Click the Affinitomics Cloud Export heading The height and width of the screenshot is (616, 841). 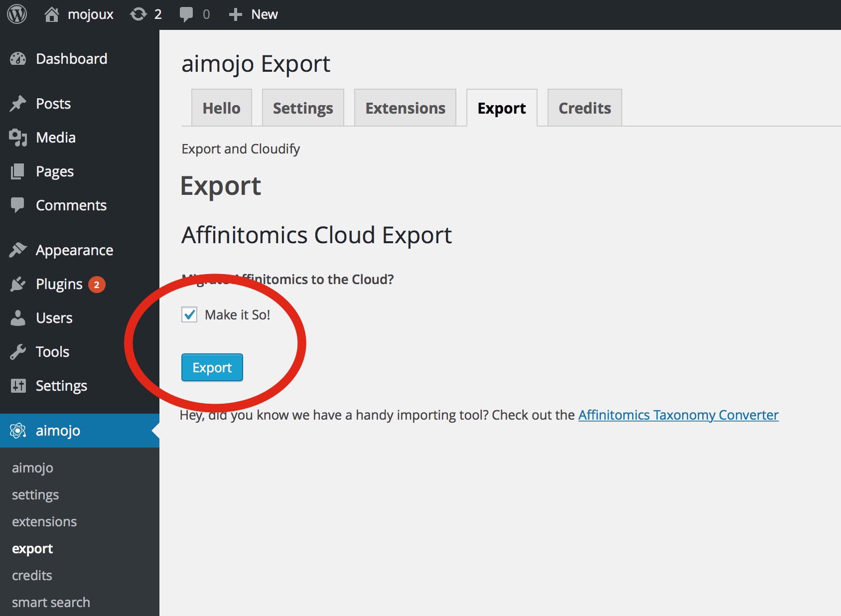pyautogui.click(x=316, y=235)
